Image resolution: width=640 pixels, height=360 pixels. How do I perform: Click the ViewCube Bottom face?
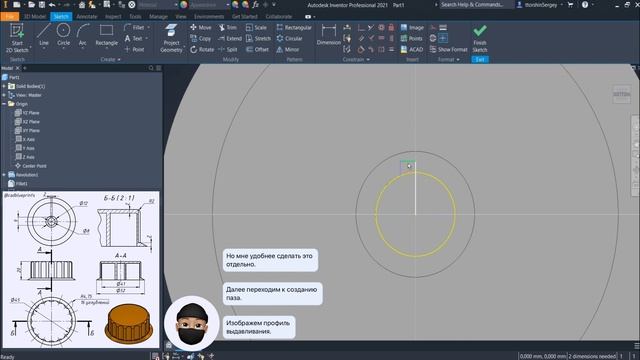click(622, 94)
